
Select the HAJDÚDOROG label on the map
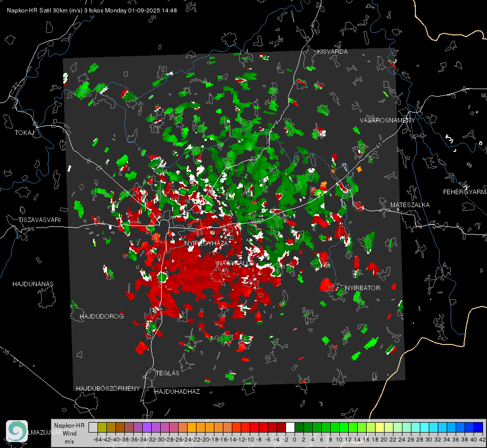[101, 316]
